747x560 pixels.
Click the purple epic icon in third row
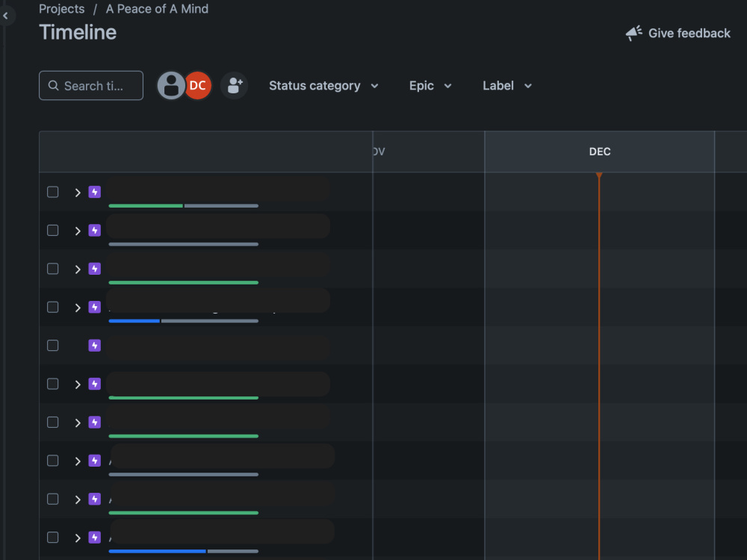click(94, 269)
